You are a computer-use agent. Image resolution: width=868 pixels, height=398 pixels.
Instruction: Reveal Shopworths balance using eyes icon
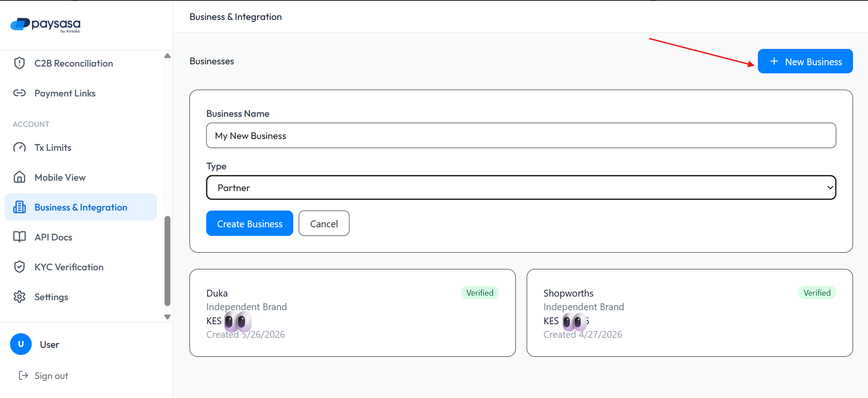[x=575, y=322]
